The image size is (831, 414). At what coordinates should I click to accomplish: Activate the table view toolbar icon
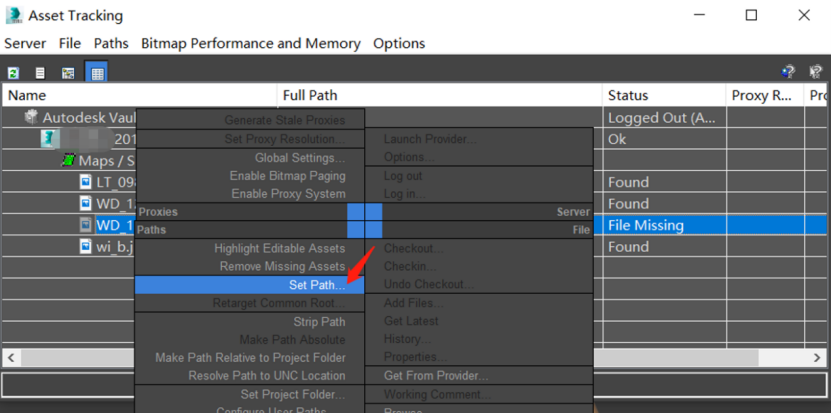[97, 73]
